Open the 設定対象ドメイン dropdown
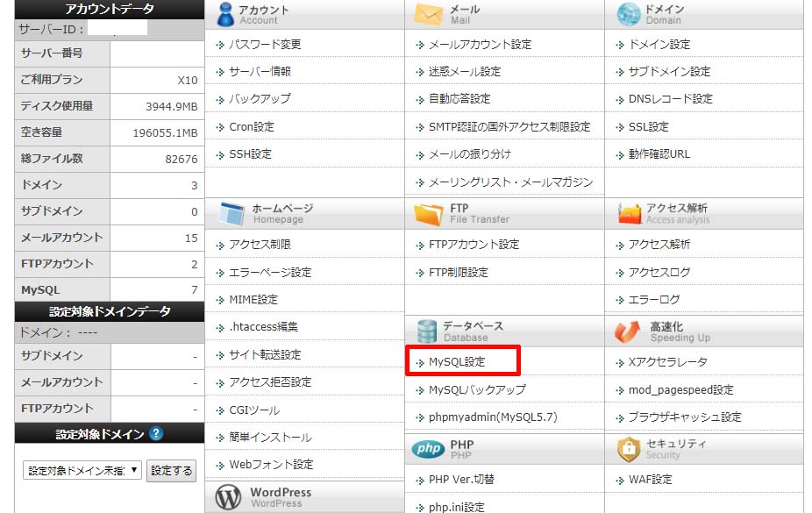The width and height of the screenshot is (812, 513). (x=82, y=470)
